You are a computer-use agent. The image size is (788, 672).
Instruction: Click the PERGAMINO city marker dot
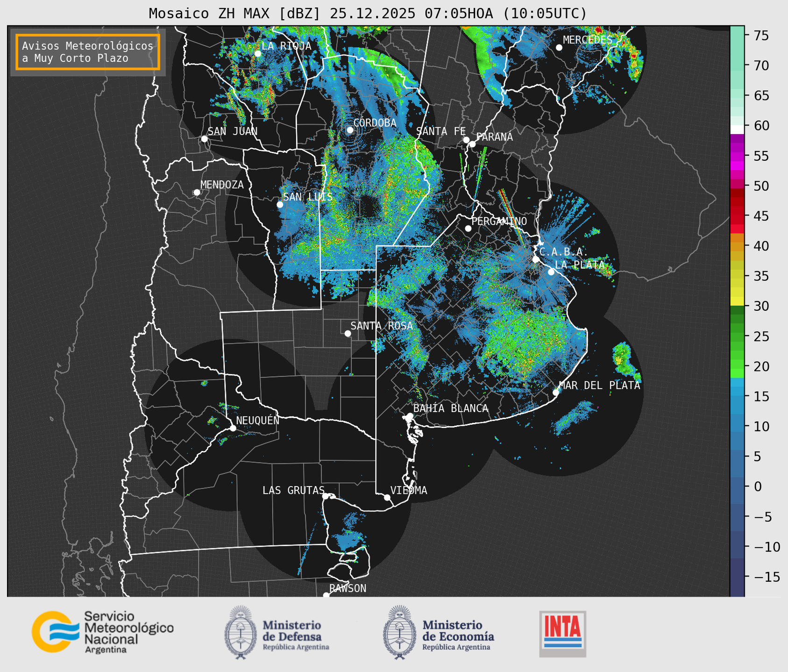point(468,229)
